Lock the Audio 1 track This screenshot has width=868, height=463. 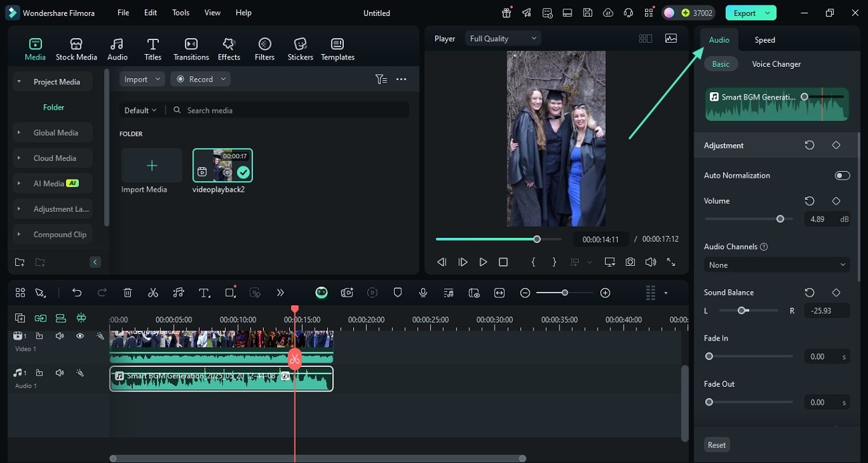coord(39,373)
